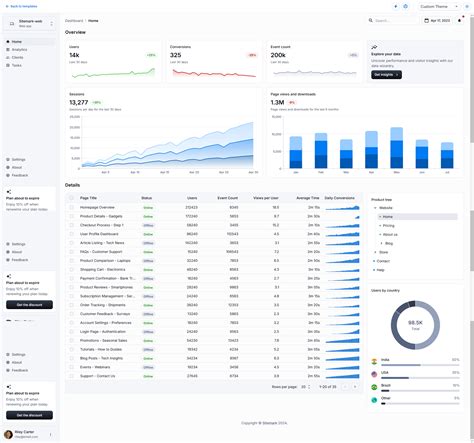Check the Support - Contact Us row checkbox
This screenshot has width=474, height=443.
(x=71, y=376)
